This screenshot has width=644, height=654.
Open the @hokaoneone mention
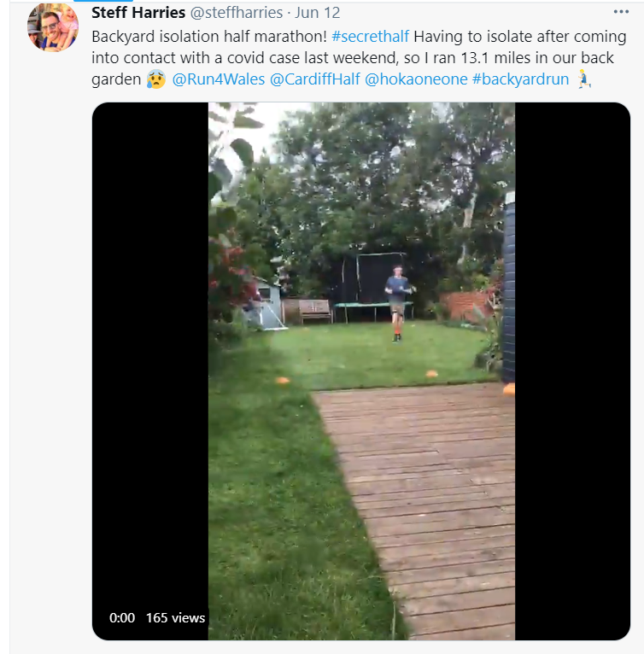416,79
